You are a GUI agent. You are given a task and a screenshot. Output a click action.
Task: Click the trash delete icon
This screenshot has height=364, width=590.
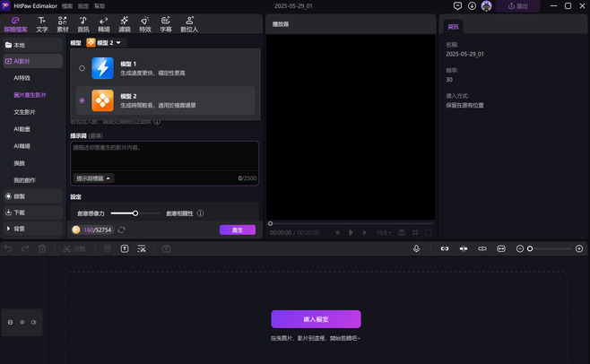click(x=42, y=249)
